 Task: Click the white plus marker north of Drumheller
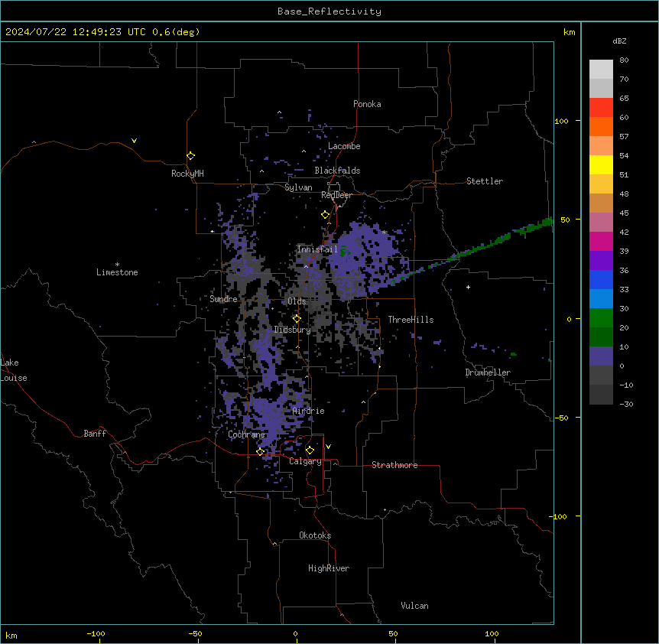468,287
